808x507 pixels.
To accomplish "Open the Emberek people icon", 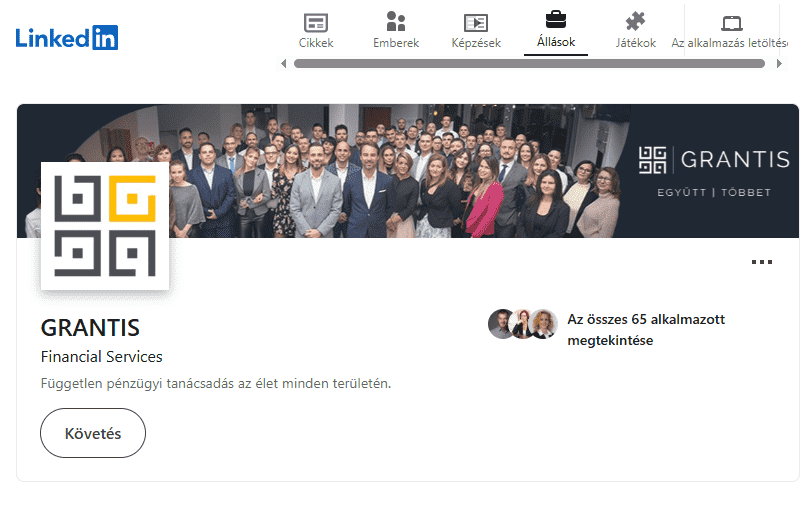I will tap(396, 22).
